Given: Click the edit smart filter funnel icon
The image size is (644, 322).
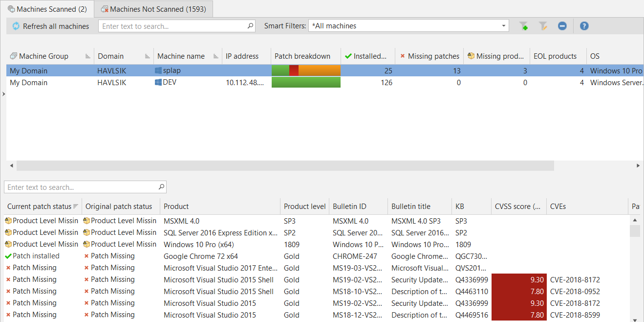Looking at the screenshot, I should 543,26.
